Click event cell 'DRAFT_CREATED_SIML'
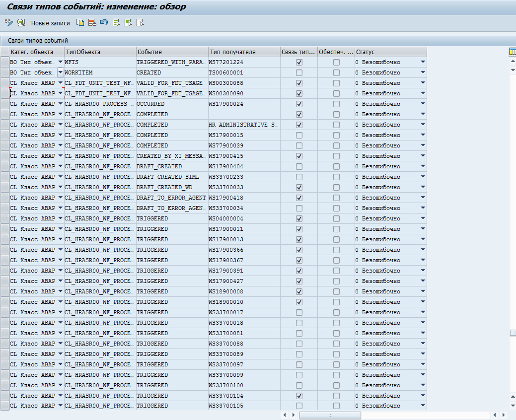The width and height of the screenshot is (516, 420). [x=172, y=177]
